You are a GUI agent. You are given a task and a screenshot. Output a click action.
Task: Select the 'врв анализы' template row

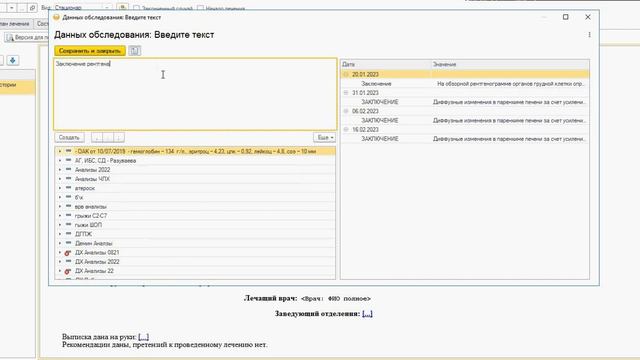tap(195, 207)
